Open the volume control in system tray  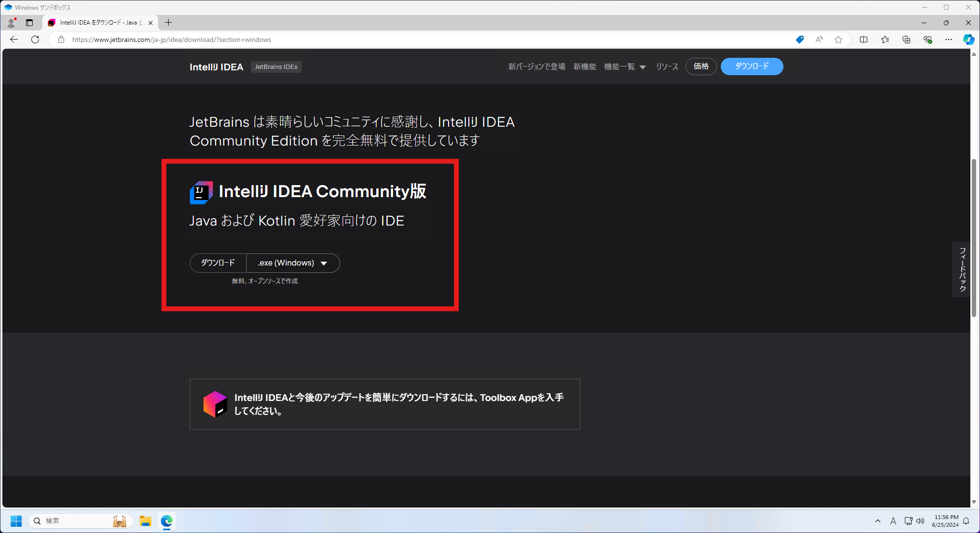pyautogui.click(x=921, y=521)
